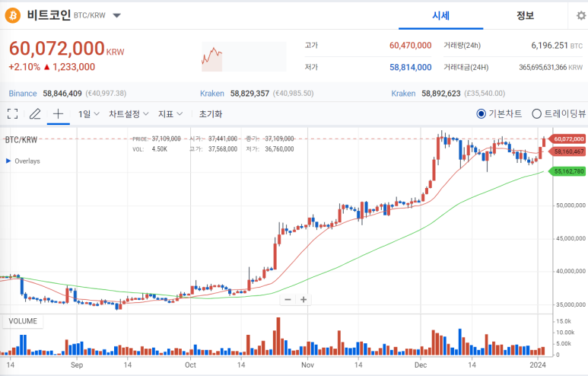Select the pencil drawing tool
588x376 pixels.
point(34,114)
